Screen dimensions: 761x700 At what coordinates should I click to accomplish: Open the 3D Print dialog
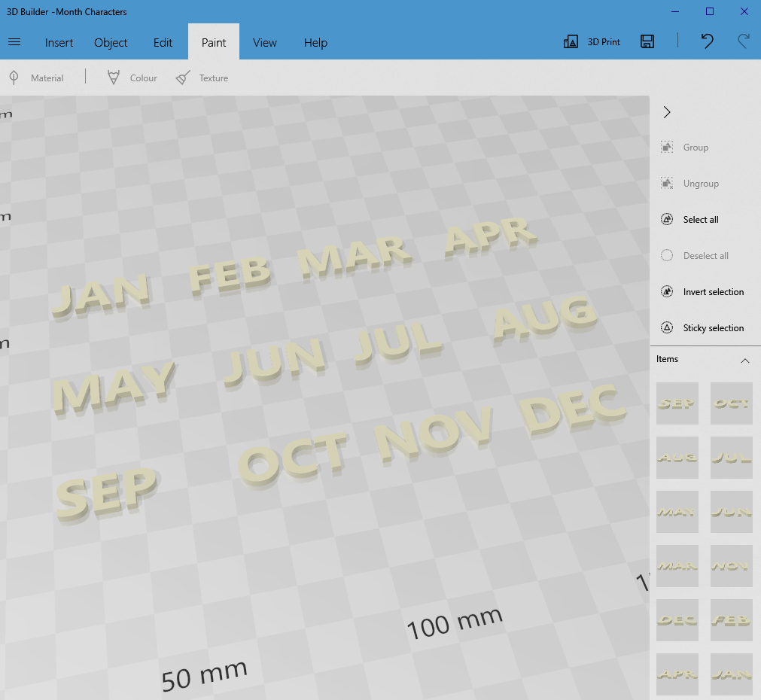click(592, 41)
